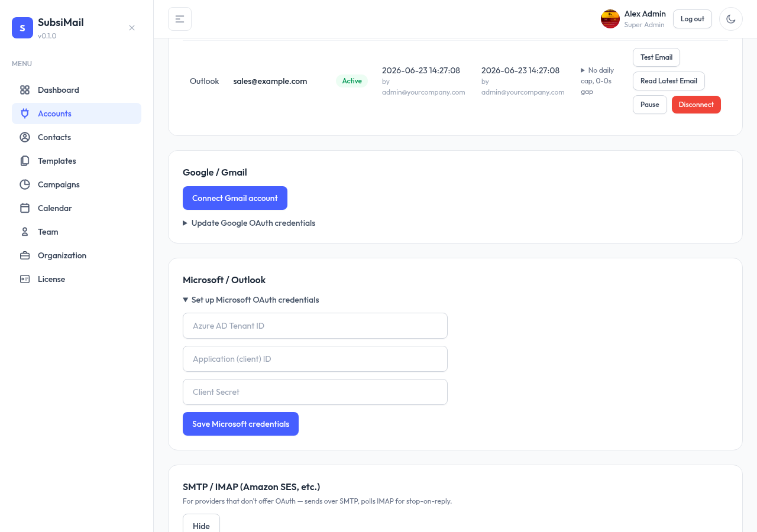Click the Accounts plug icon
Viewport: 757px width, 532px height.
coord(25,113)
